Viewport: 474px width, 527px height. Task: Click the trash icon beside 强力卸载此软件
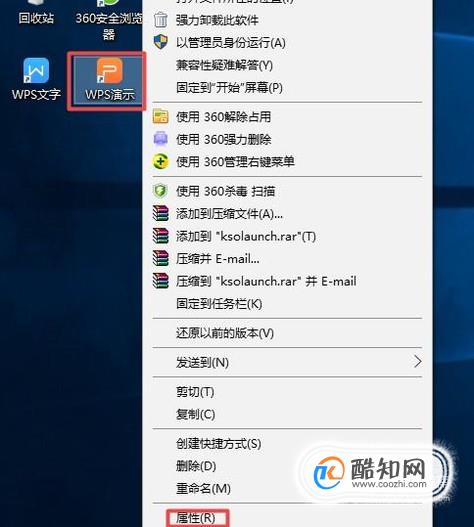(x=161, y=20)
